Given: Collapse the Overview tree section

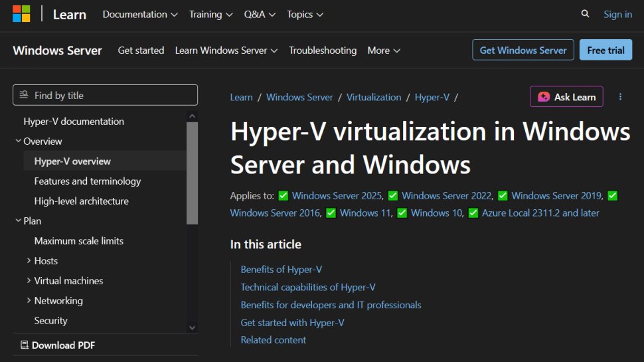Looking at the screenshot, I should [x=18, y=141].
